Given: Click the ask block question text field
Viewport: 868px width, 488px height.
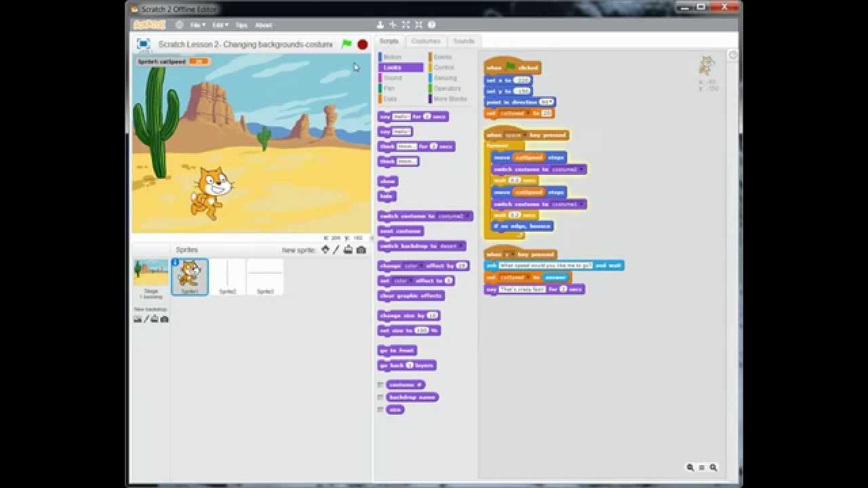Looking at the screenshot, I should click(x=545, y=266).
